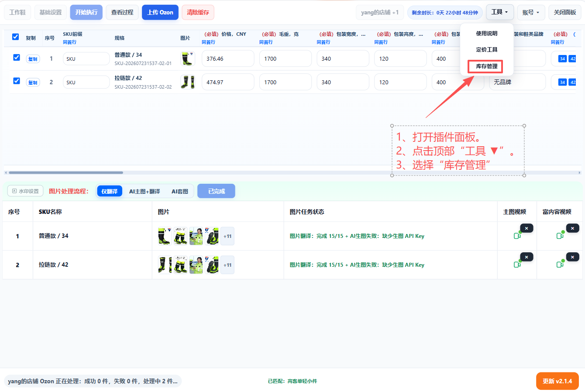Click size tag 34 in SKU row 1
585x392 pixels.
click(562, 58)
